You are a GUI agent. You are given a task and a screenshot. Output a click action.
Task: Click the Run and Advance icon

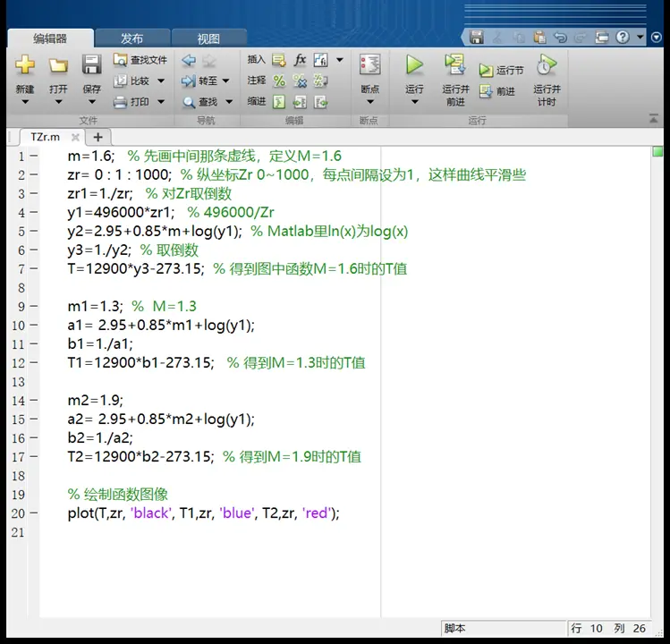[455, 64]
